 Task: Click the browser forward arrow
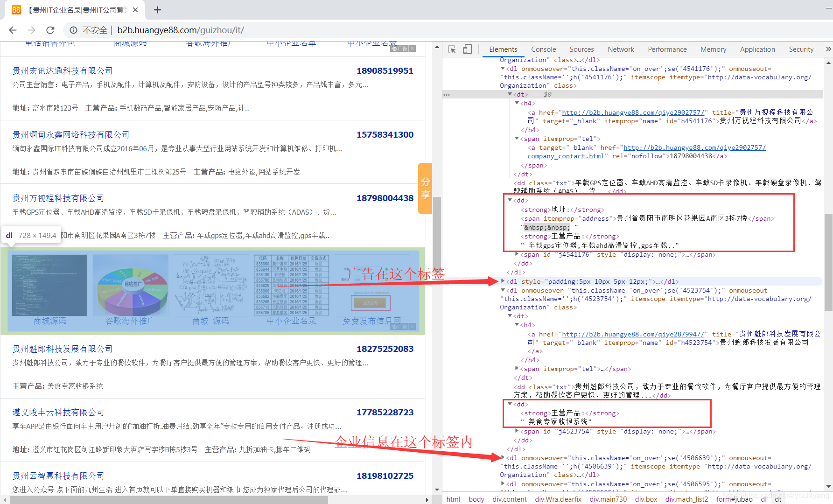pos(31,30)
